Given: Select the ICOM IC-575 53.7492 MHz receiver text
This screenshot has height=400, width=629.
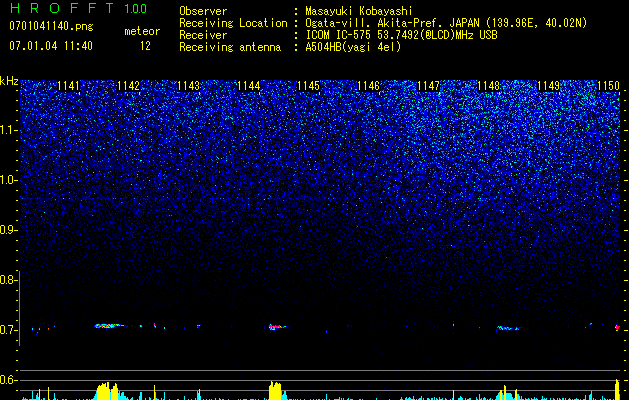Looking at the screenshot, I should pos(401,35).
